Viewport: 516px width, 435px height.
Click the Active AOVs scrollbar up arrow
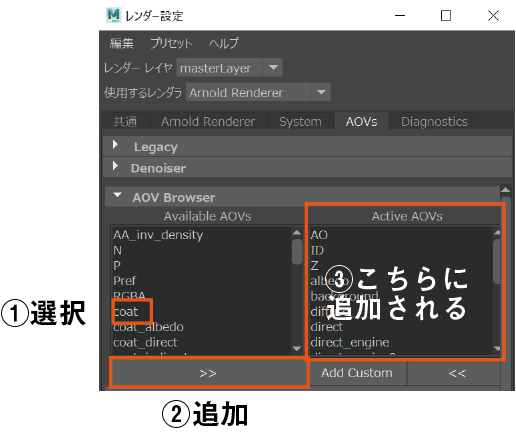pos(497,233)
